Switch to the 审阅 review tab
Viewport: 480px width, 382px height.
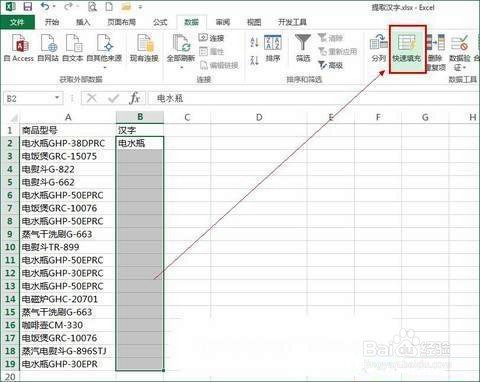pyautogui.click(x=223, y=22)
